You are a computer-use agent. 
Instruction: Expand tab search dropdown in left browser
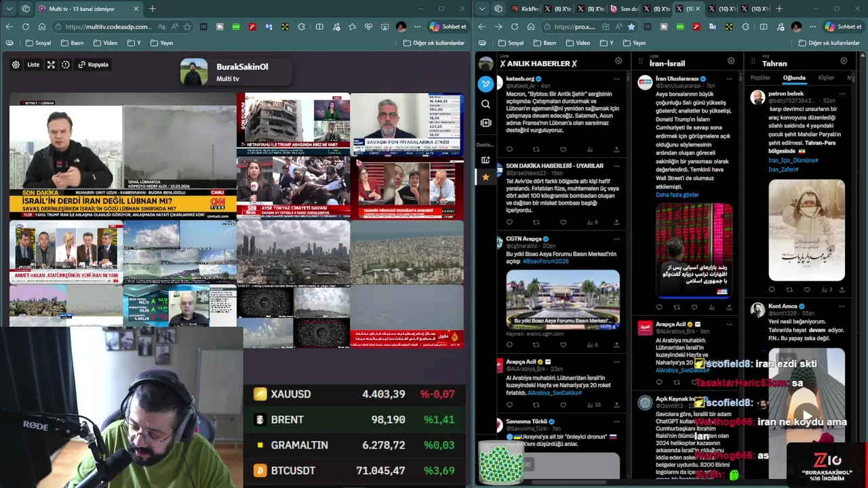(9, 9)
